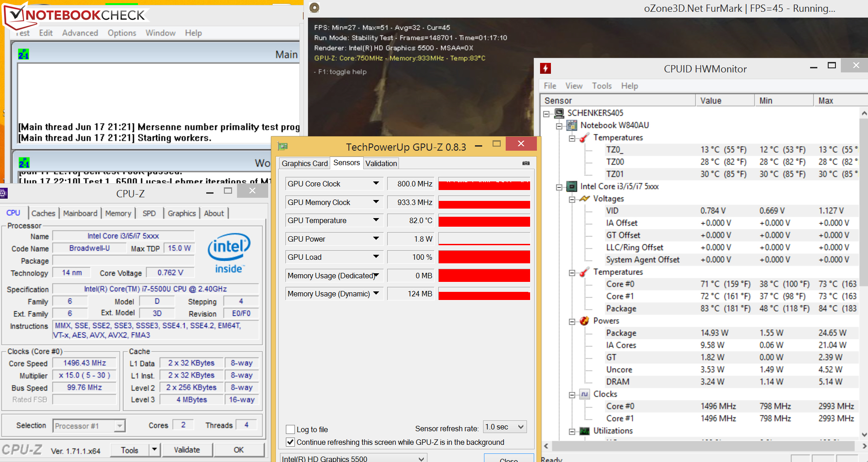Click the Intel Core i3/i5/i7 5xxx chip icon
Screen dimensions: 868x462
[572, 186]
